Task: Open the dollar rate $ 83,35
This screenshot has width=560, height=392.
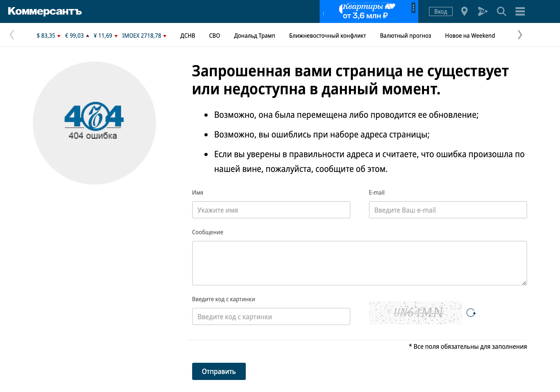Action: pos(48,36)
